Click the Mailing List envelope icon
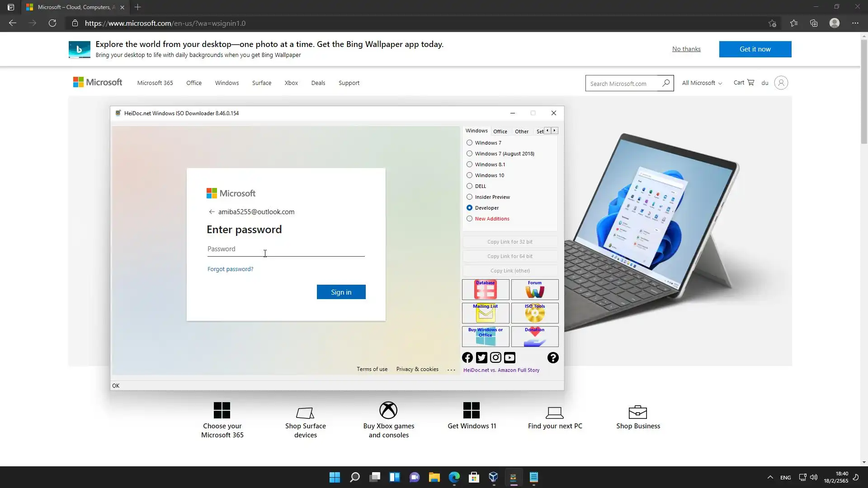Viewport: 868px width, 488px height. tap(485, 313)
